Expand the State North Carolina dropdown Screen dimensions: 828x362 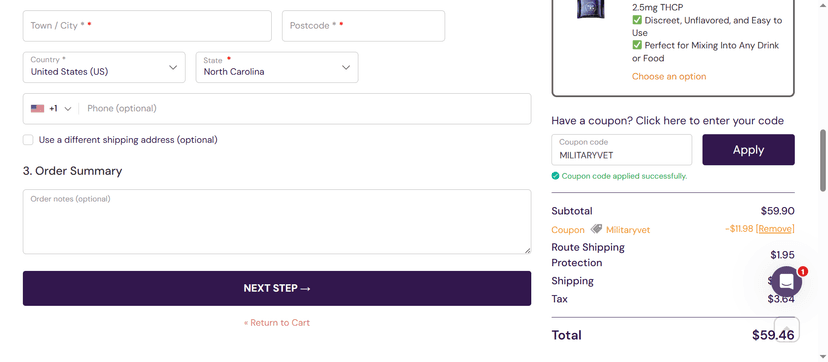(277, 67)
